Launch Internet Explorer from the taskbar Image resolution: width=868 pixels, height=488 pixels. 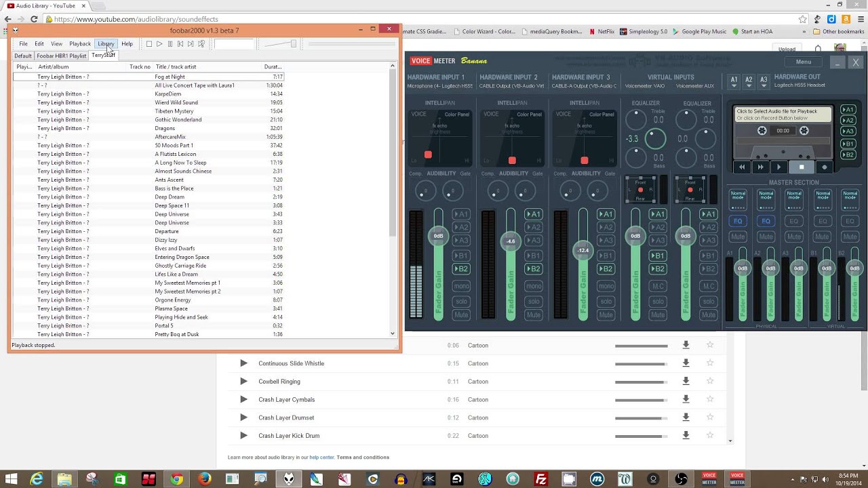(37, 479)
